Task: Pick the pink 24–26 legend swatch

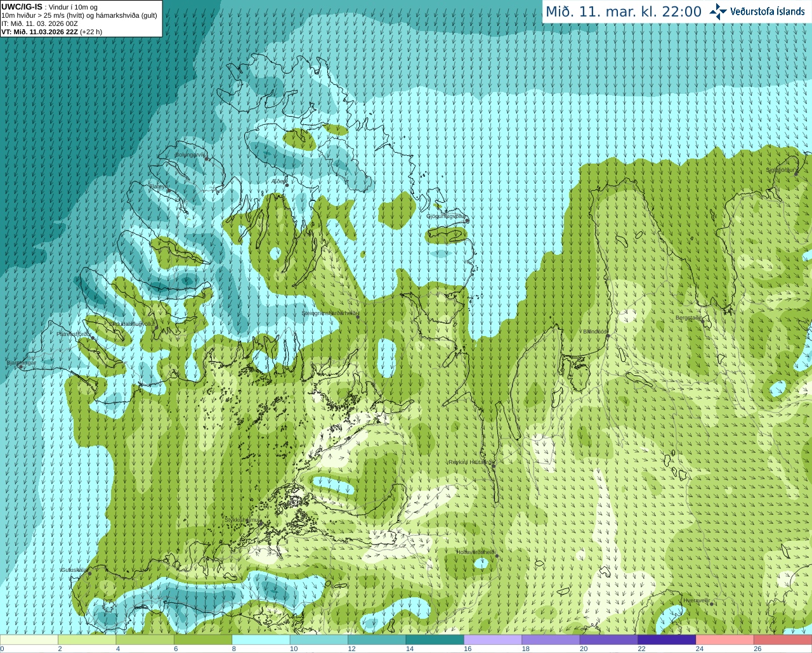Action: click(725, 640)
